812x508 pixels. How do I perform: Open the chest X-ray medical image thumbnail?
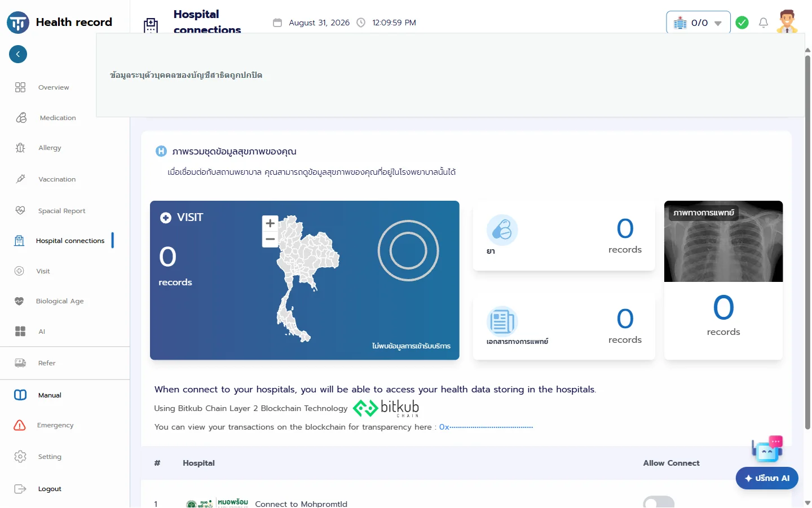click(723, 241)
